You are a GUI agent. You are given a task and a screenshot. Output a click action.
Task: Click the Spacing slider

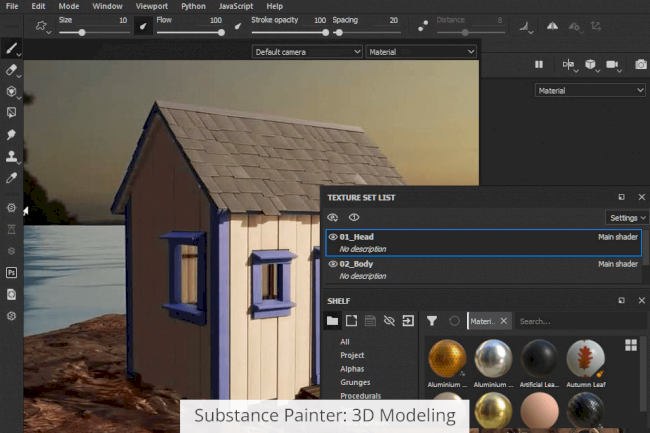(367, 32)
